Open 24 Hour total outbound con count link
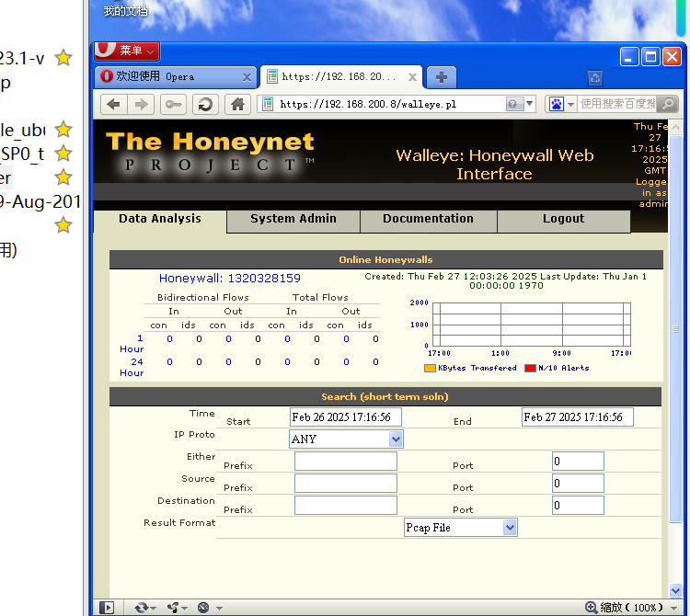The height and width of the screenshot is (616, 690). coord(346,362)
